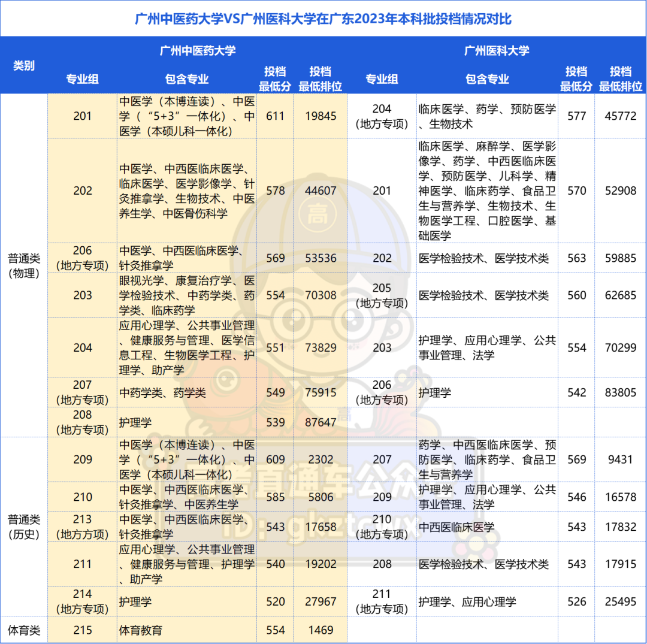
Task: Click the 专业组 column header
Action: click(81, 78)
